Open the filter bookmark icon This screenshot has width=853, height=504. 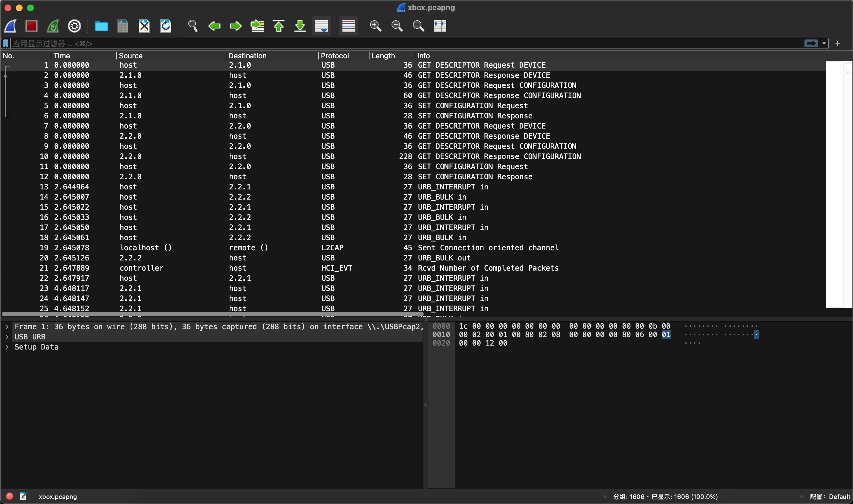coord(6,43)
